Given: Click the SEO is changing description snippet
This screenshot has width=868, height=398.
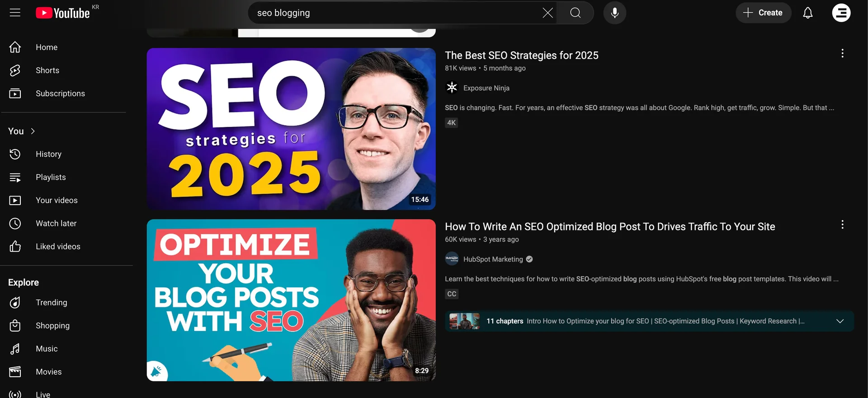Looking at the screenshot, I should [x=639, y=108].
